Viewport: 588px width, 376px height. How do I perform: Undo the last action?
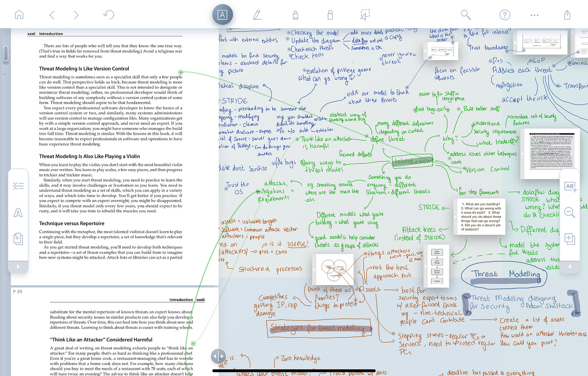pyautogui.click(x=109, y=15)
